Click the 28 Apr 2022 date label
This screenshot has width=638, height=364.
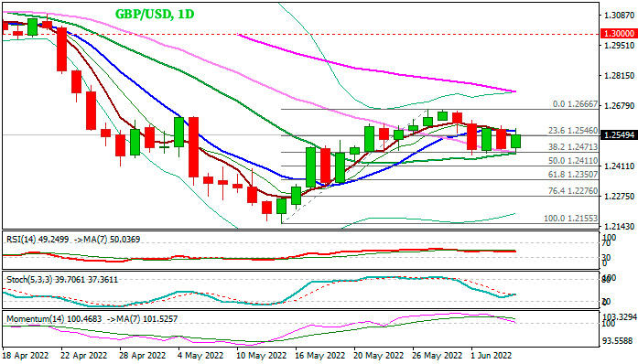pyautogui.click(x=143, y=356)
